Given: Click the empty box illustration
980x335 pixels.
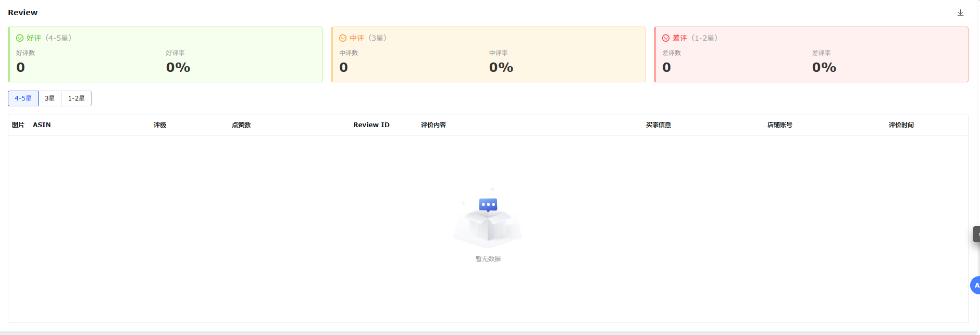Looking at the screenshot, I should [488, 219].
